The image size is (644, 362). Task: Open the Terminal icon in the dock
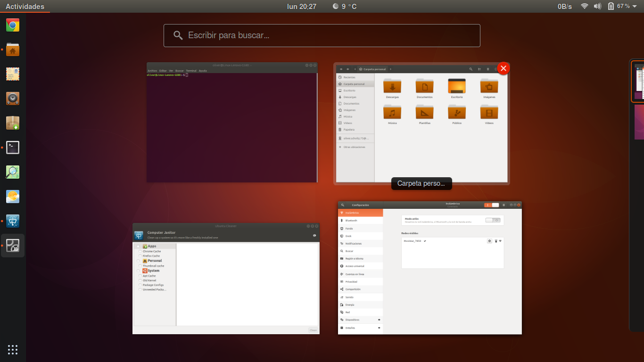tap(13, 148)
